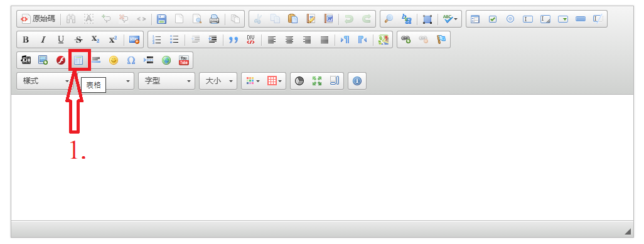The height and width of the screenshot is (244, 644).
Task: Click inside the empty editor area
Action: 322,157
